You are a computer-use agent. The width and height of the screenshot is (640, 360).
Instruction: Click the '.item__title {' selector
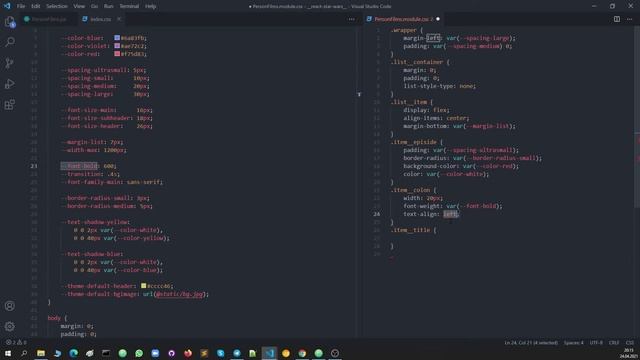point(413,230)
